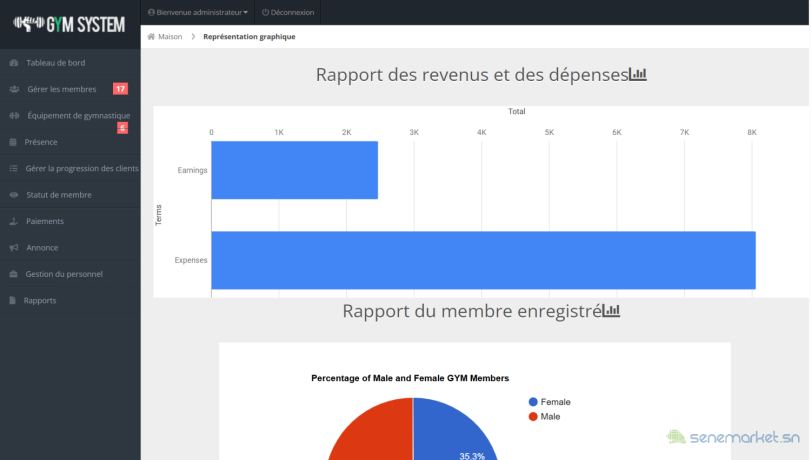Click chart icon after membre enregistré heading
The height and width of the screenshot is (460, 811).
(x=611, y=311)
